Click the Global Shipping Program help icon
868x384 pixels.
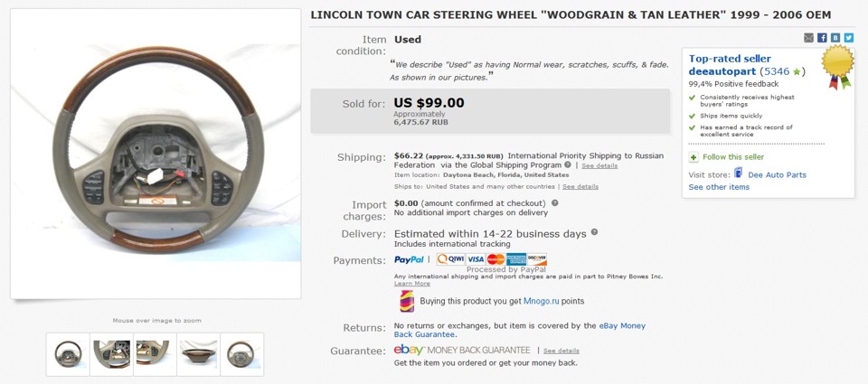567,165
